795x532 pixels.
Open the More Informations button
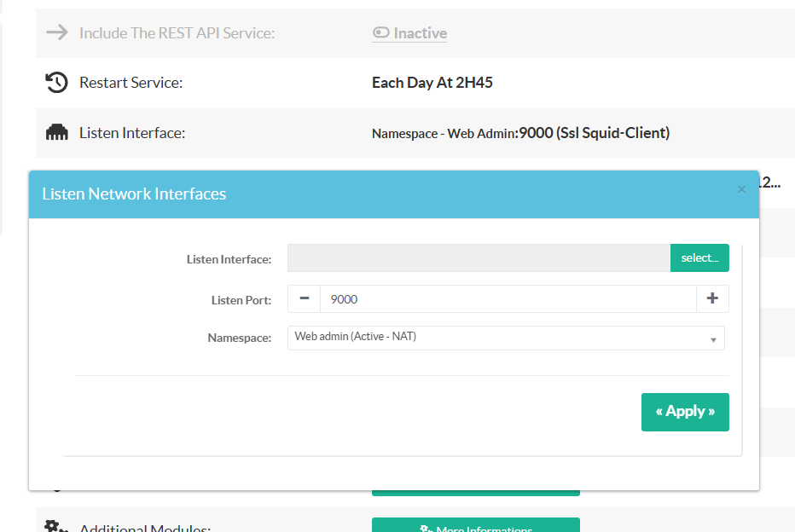coord(475,526)
